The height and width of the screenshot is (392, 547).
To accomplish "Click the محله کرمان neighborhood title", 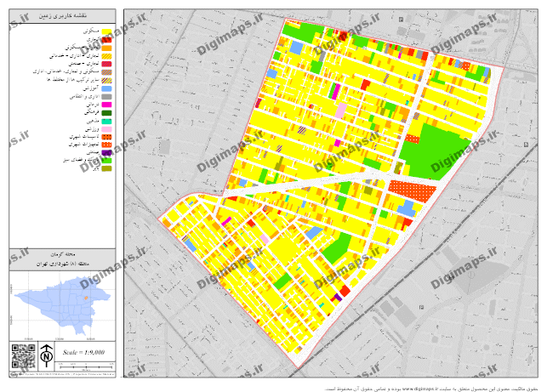I will [x=63, y=254].
